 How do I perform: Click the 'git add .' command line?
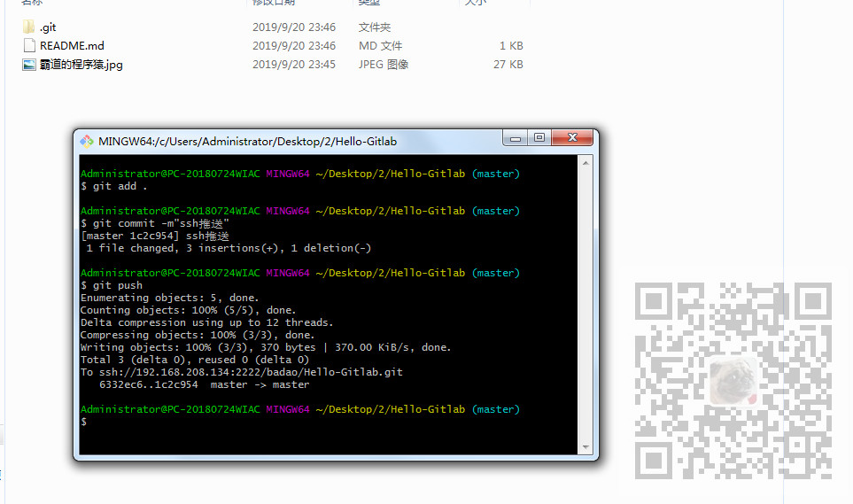(113, 186)
